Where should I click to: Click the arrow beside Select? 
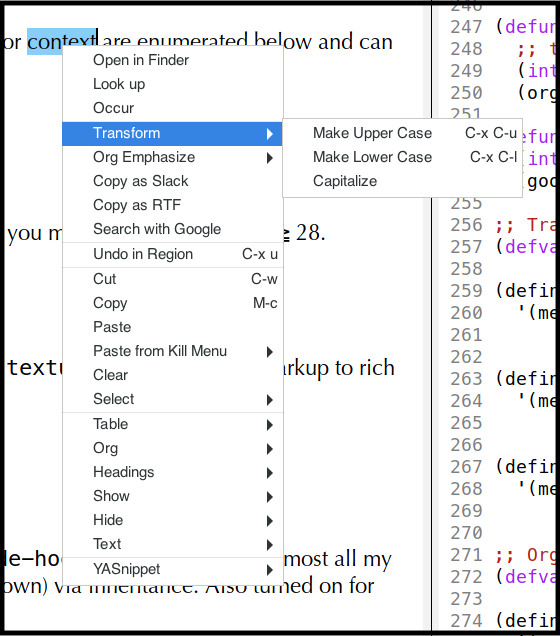tap(270, 400)
